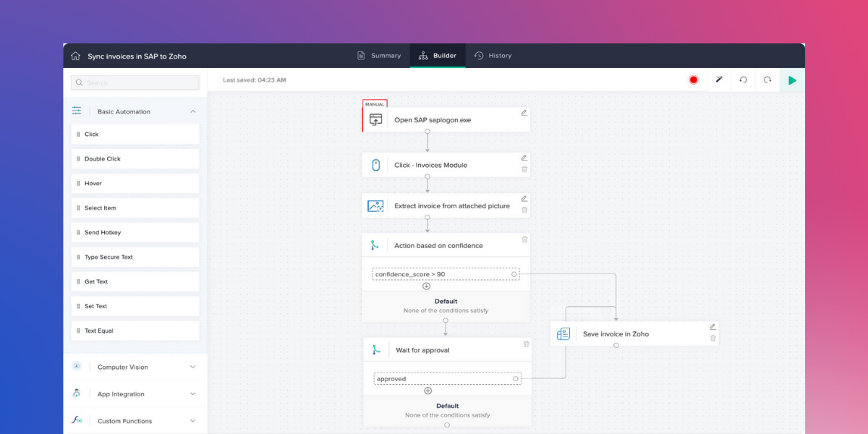Expand the App Integration section
Image resolution: width=868 pixels, height=434 pixels.
(x=192, y=394)
